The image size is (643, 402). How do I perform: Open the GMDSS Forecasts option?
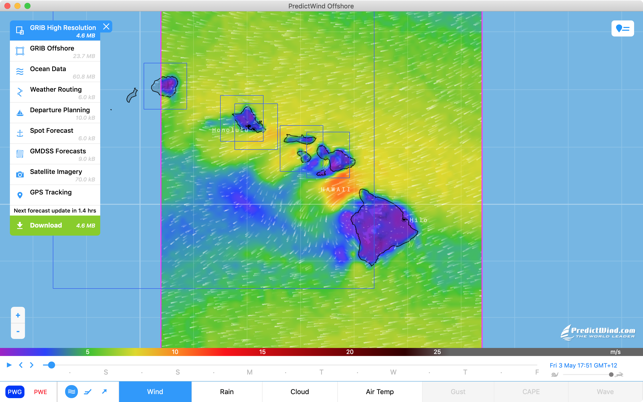coord(55,154)
